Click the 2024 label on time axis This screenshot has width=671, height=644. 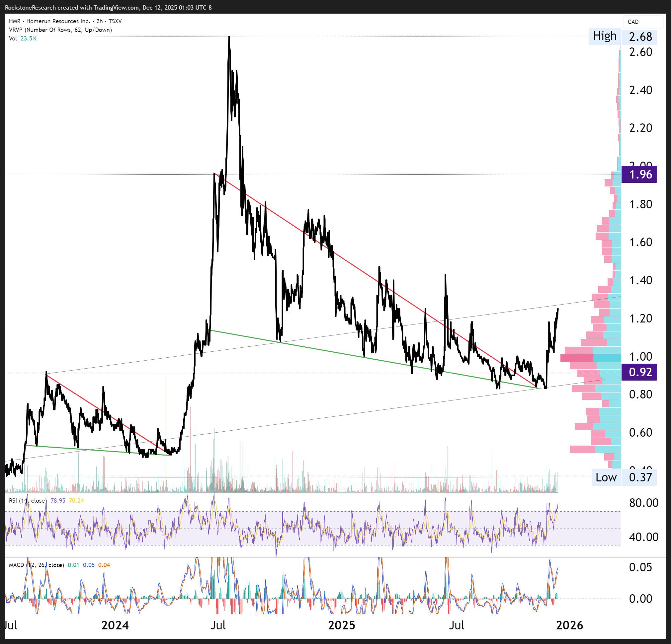coord(115,625)
